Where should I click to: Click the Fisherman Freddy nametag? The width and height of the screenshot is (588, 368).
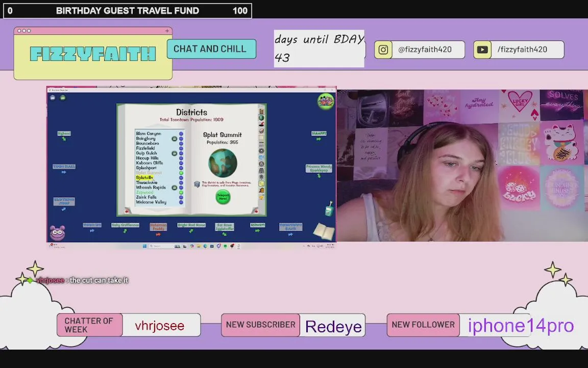tap(158, 227)
